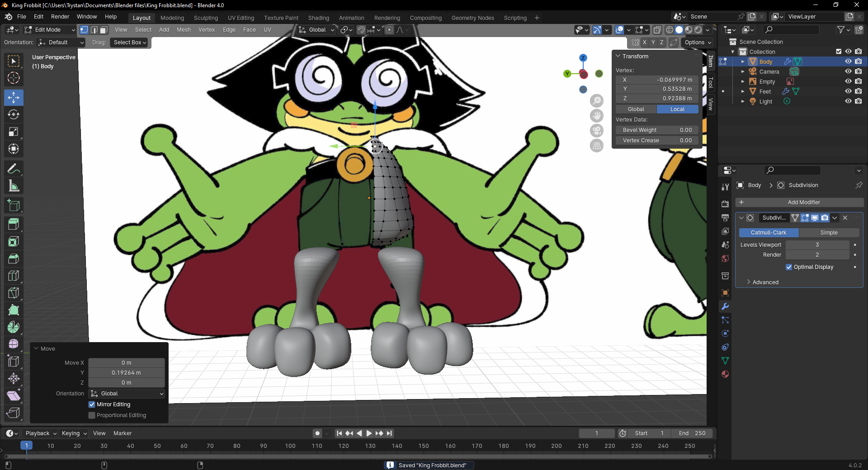Viewport: 868px width, 470px height.
Task: Open the Mesh menu
Action: [183, 30]
